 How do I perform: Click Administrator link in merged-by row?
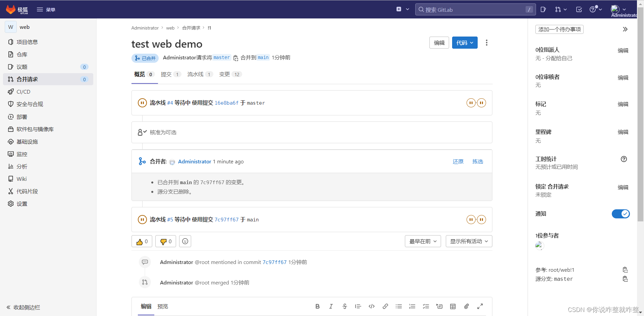195,162
